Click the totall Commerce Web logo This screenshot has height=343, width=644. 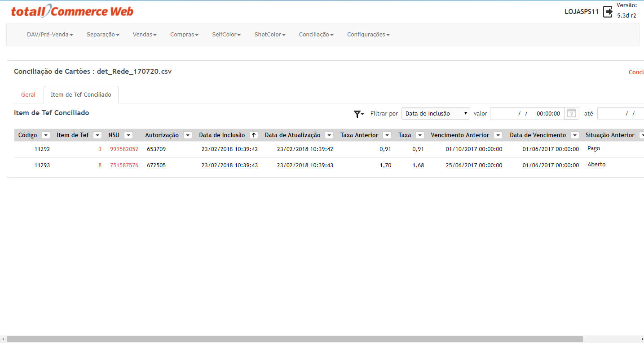pos(72,11)
